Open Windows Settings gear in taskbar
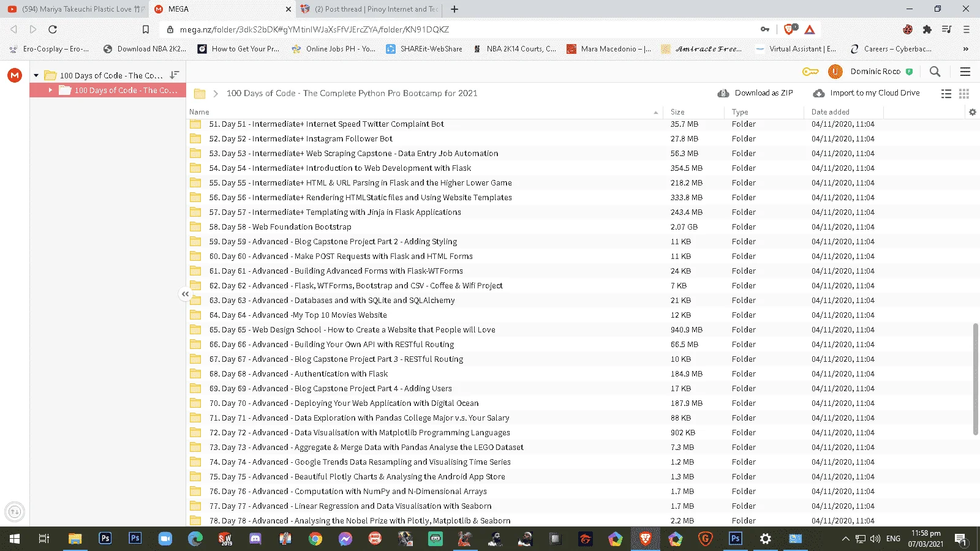This screenshot has height=551, width=980. (766, 539)
